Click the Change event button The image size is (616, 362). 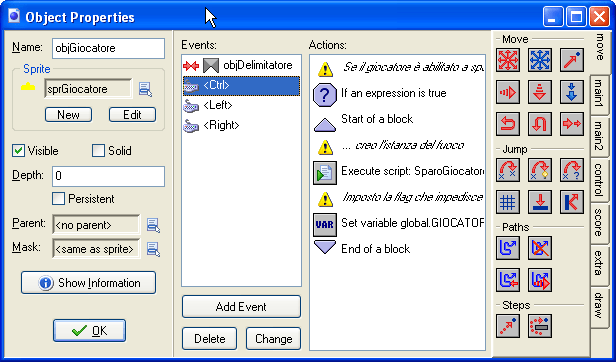(273, 338)
